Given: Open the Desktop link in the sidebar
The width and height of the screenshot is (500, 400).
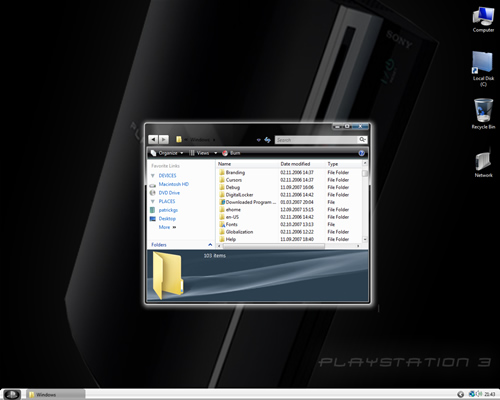Looking at the screenshot, I should point(167,219).
